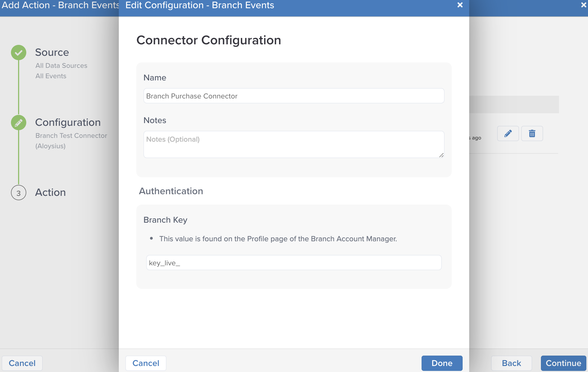The image size is (588, 372).
Task: Click the step 3 Action circle
Action: click(19, 193)
